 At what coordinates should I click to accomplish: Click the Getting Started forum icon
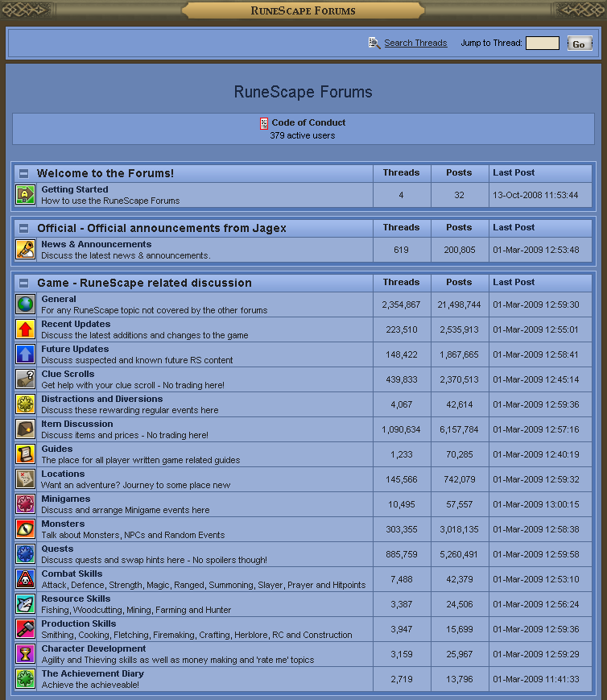(x=26, y=195)
